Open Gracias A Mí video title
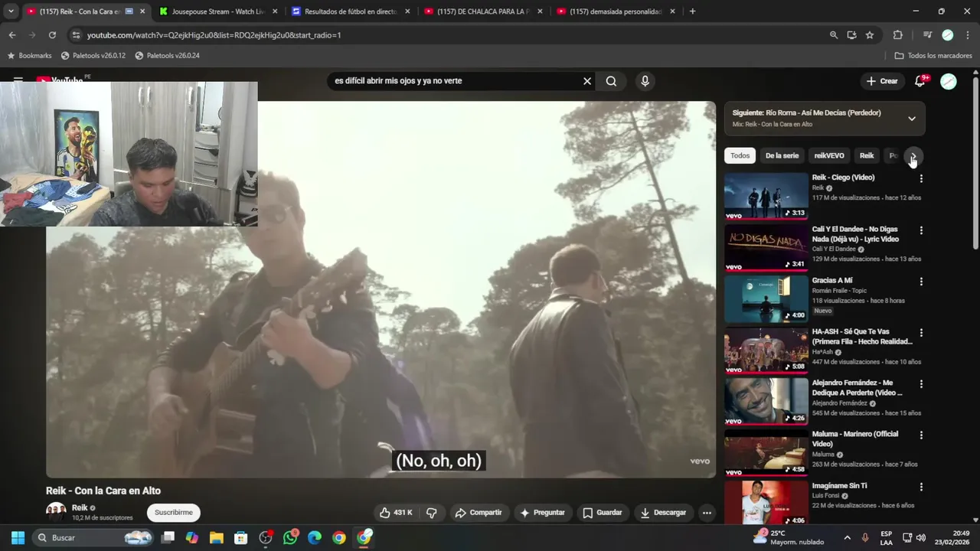 coord(832,281)
